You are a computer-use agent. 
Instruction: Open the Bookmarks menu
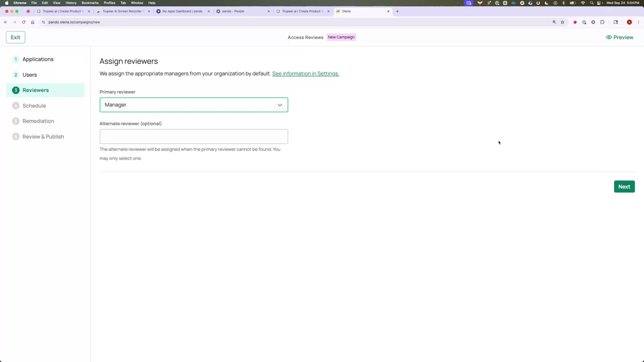tap(90, 3)
